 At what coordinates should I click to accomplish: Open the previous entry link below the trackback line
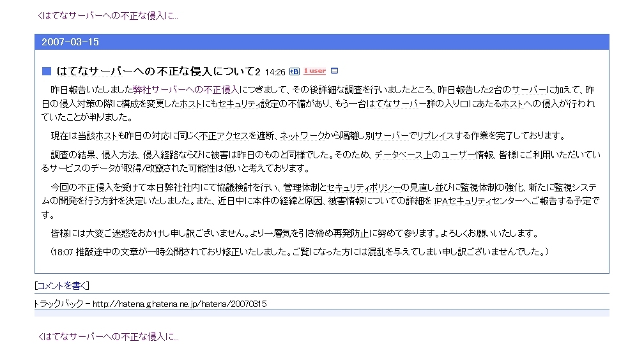coord(107,336)
